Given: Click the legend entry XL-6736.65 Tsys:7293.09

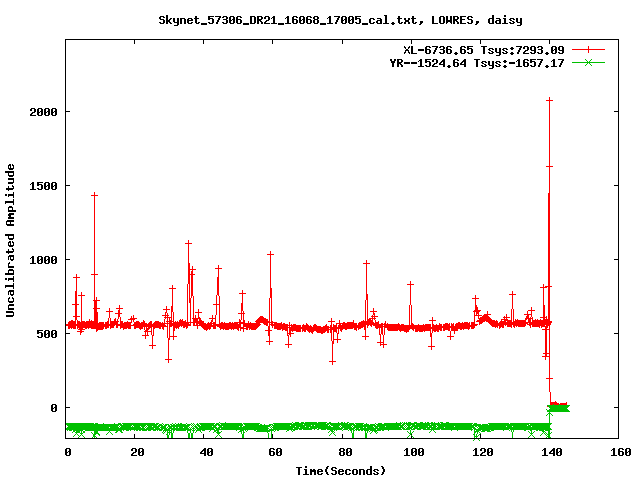Looking at the screenshot, I should coord(484,50).
